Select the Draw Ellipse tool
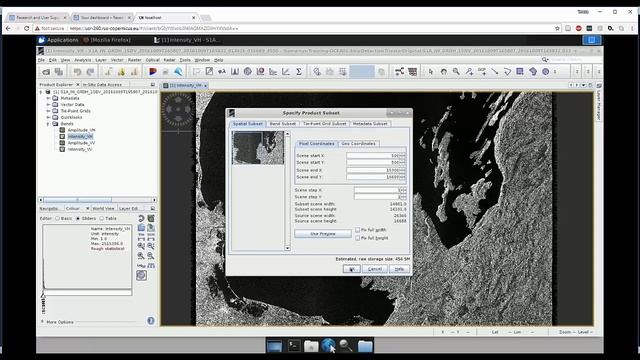The height and width of the screenshot is (360, 640). pyautogui.click(x=546, y=72)
